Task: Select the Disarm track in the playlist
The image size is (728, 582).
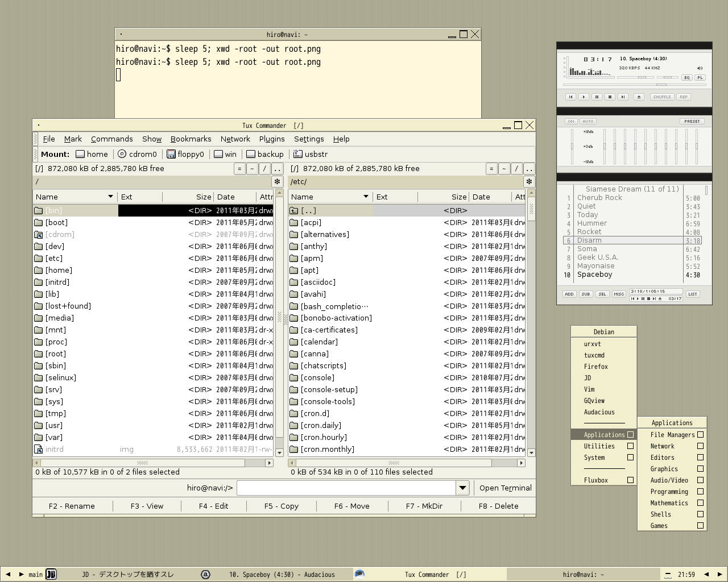Action: (x=589, y=240)
